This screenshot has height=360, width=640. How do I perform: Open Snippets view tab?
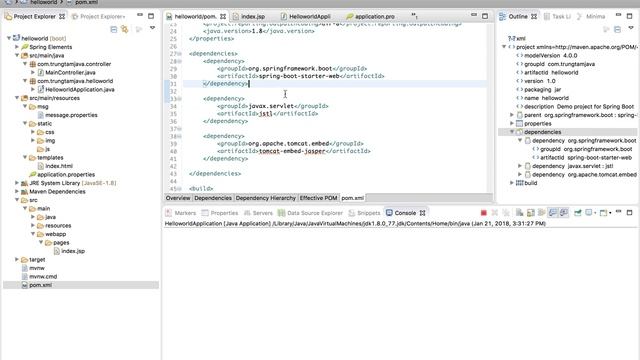click(364, 213)
